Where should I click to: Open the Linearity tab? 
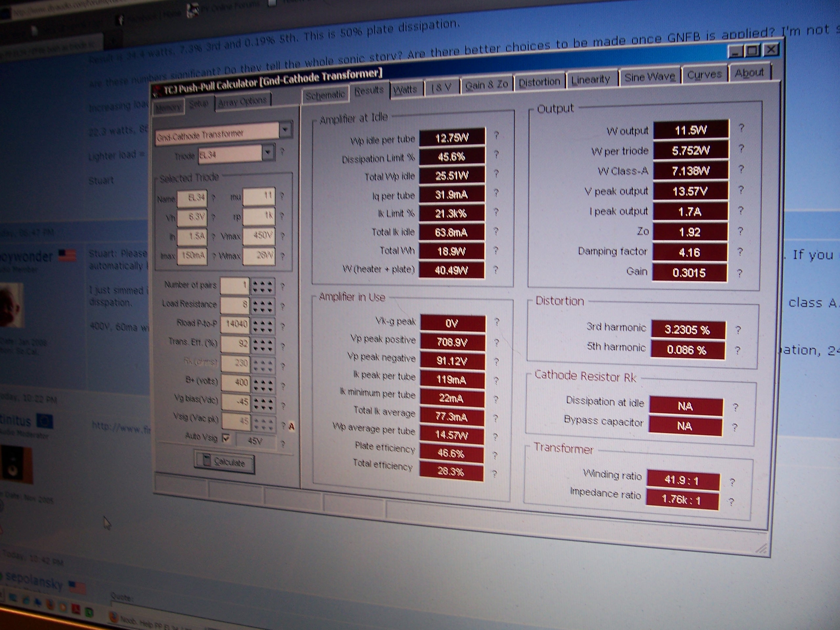(591, 80)
